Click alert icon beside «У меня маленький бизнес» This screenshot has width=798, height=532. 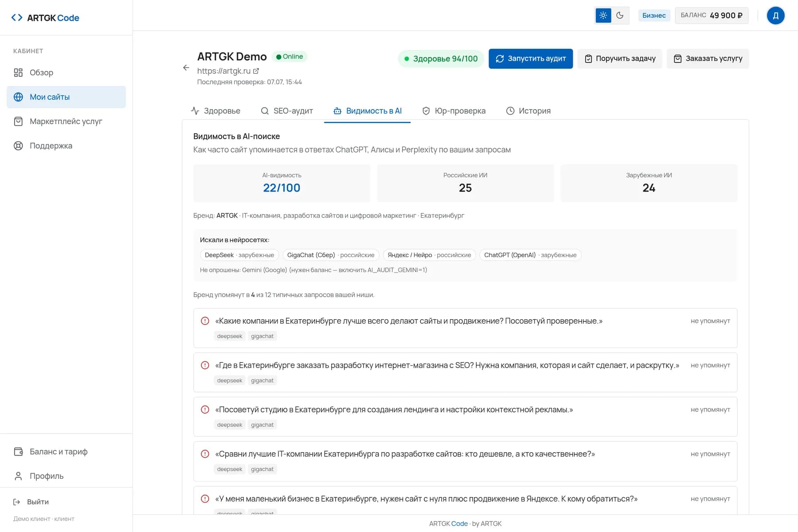205,499
